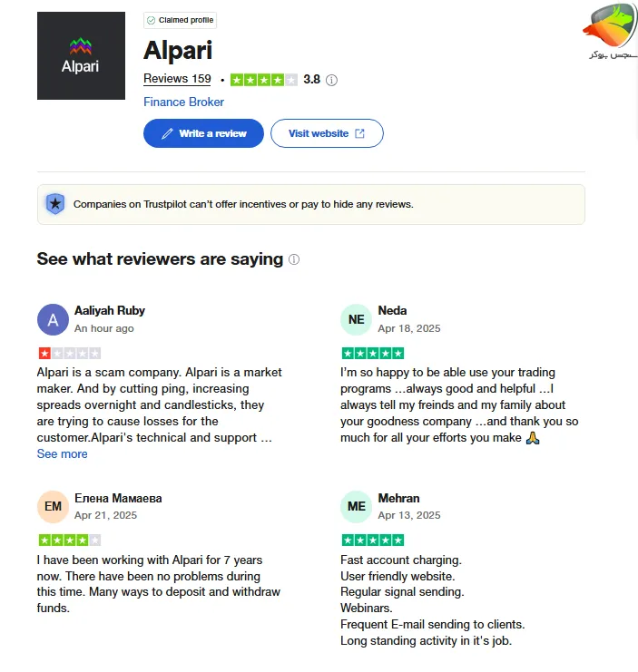Click the info icon beside 3.8 rating
Screen dimensions: 638x672
[331, 80]
